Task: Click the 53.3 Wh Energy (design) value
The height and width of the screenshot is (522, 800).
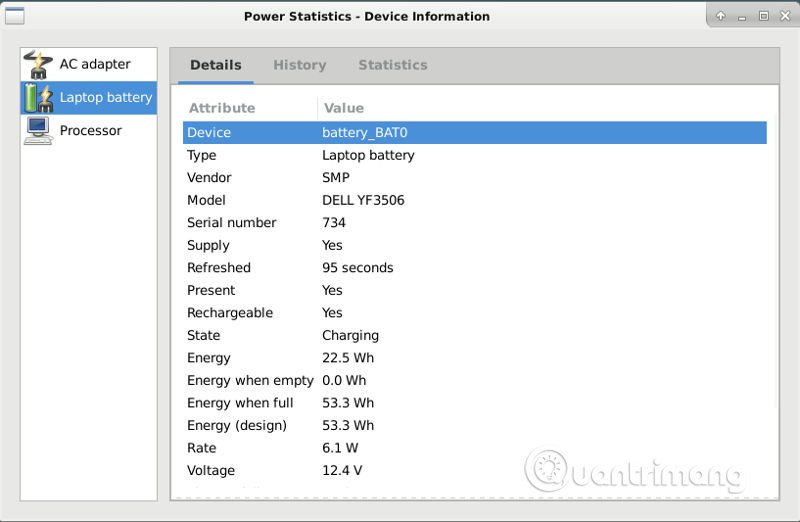Action: (348, 425)
